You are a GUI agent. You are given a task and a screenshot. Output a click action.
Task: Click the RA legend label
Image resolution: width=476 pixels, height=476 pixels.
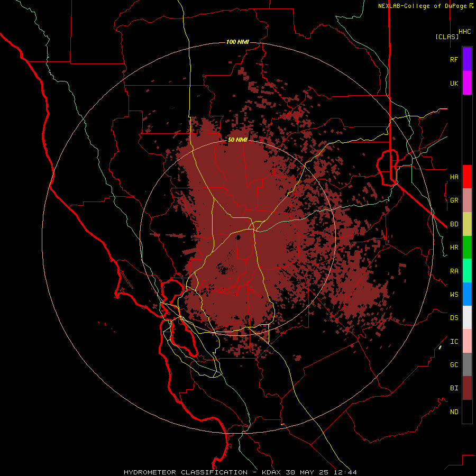[454, 271]
